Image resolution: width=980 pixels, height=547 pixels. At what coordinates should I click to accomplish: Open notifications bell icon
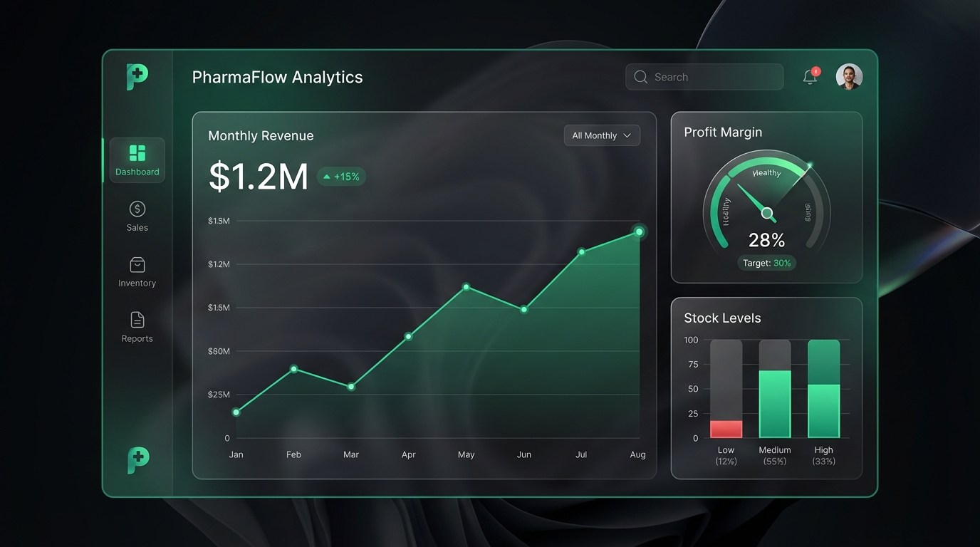tap(810, 77)
